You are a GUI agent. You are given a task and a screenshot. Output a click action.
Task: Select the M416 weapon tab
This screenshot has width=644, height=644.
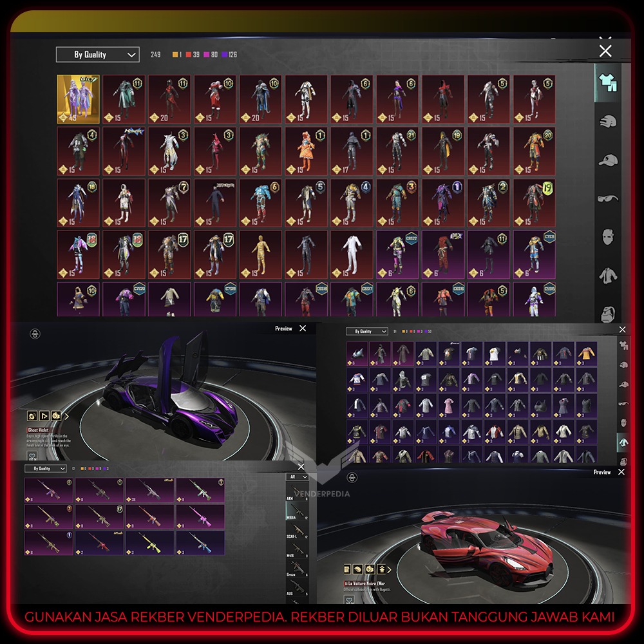pyautogui.click(x=298, y=549)
